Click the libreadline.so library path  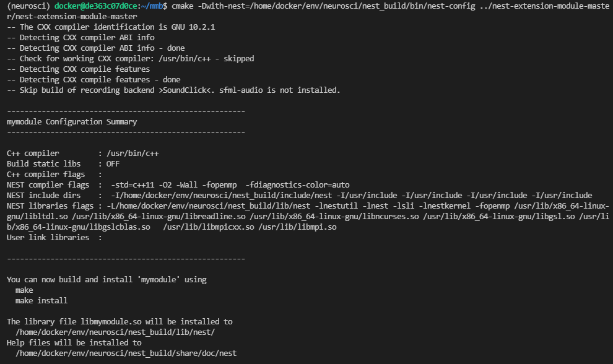[x=159, y=217]
